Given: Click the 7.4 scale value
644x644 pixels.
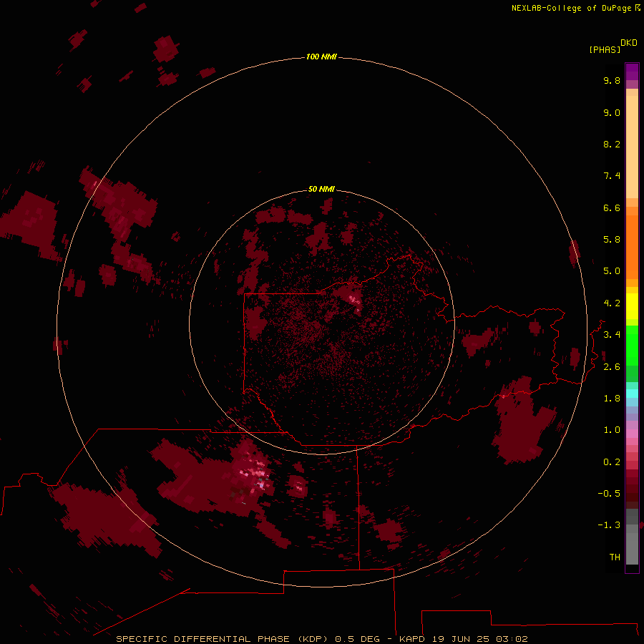Looking at the screenshot, I should tap(612, 176).
